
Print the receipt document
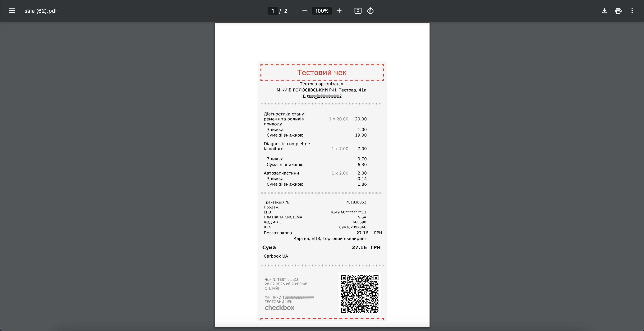[x=618, y=11]
